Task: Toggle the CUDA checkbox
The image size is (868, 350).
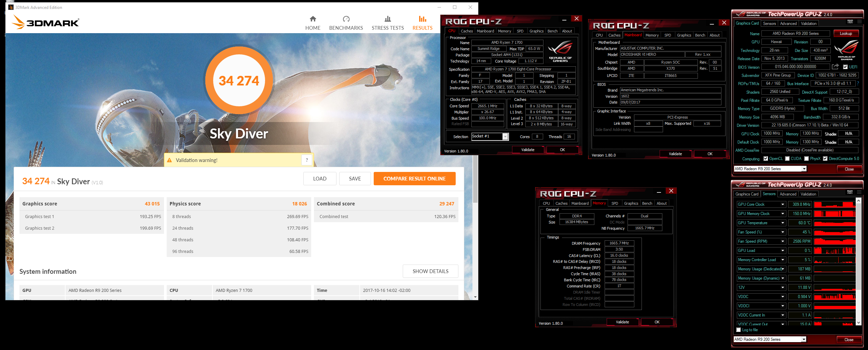Action: click(787, 159)
